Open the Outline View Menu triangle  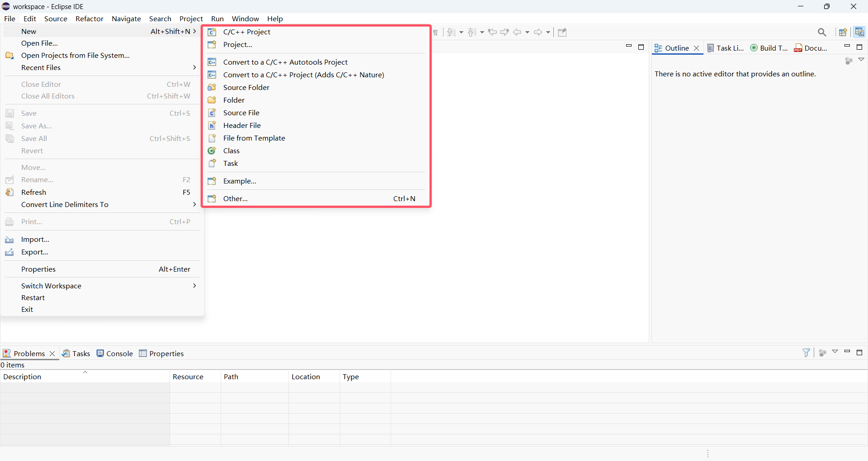pyautogui.click(x=861, y=60)
